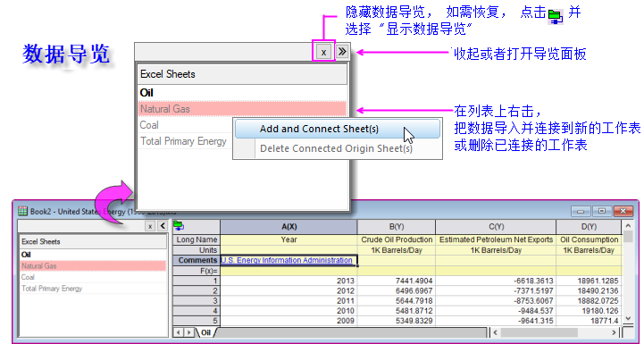Image resolution: width=644 pixels, height=344 pixels.
Task: Click horizontal scrollbar thumb
Action: [539, 332]
